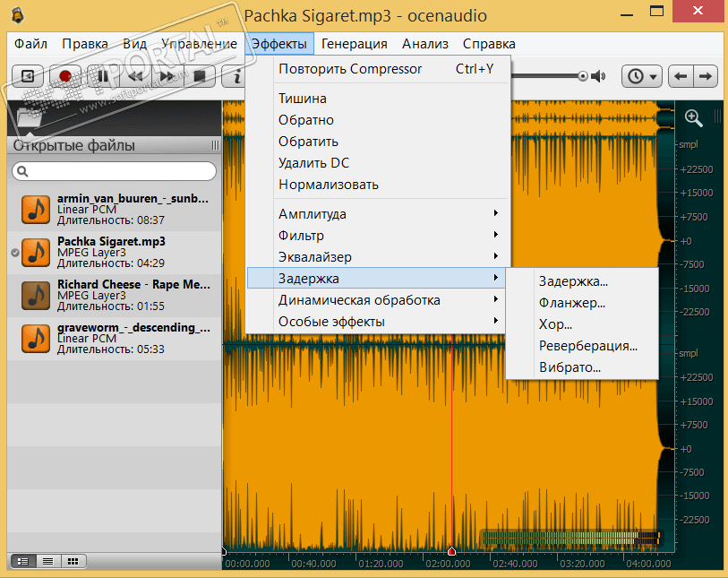Open the Хор... effect dialog
The height and width of the screenshot is (578, 728).
click(582, 324)
